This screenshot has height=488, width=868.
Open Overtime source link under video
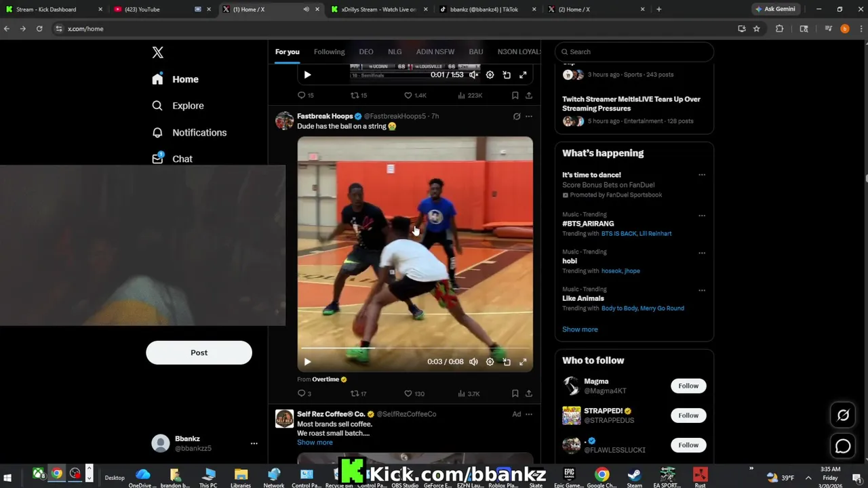click(x=329, y=380)
